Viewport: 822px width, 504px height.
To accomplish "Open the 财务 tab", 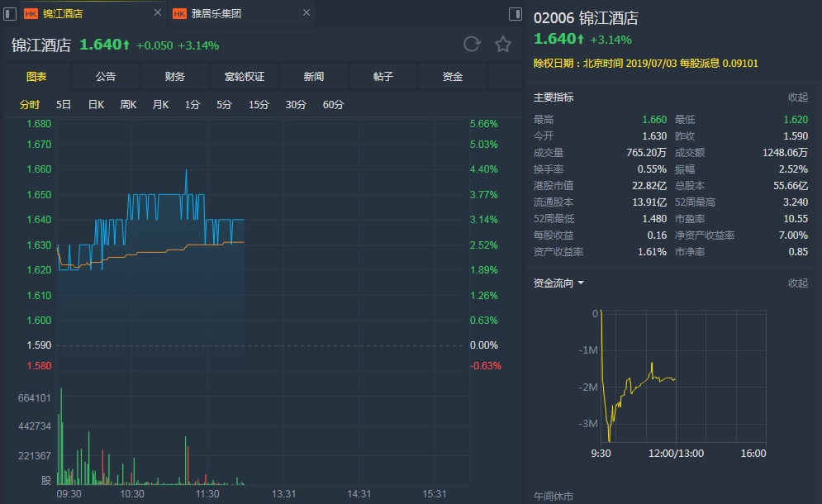I will pos(174,77).
